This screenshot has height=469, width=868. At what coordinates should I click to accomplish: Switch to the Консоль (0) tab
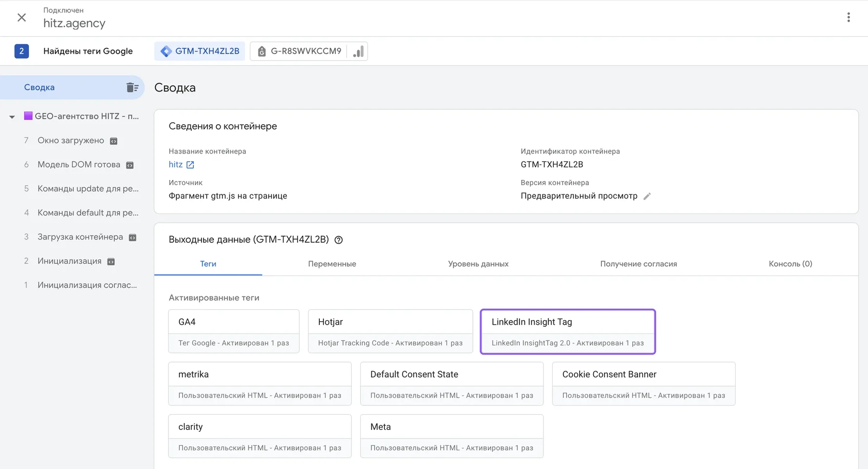coord(791,264)
